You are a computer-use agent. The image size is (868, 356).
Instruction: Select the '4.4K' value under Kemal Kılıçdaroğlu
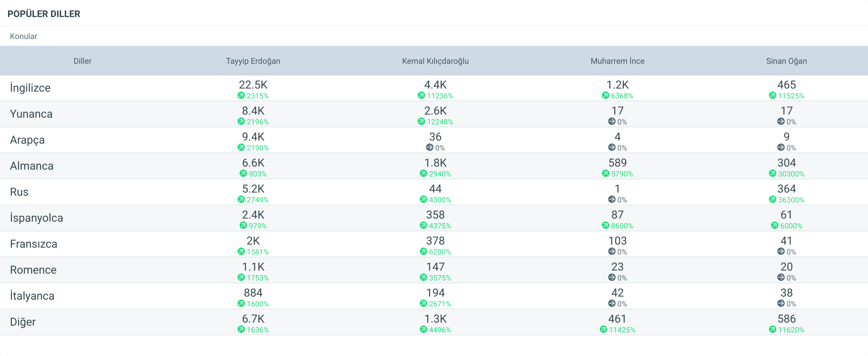[435, 85]
